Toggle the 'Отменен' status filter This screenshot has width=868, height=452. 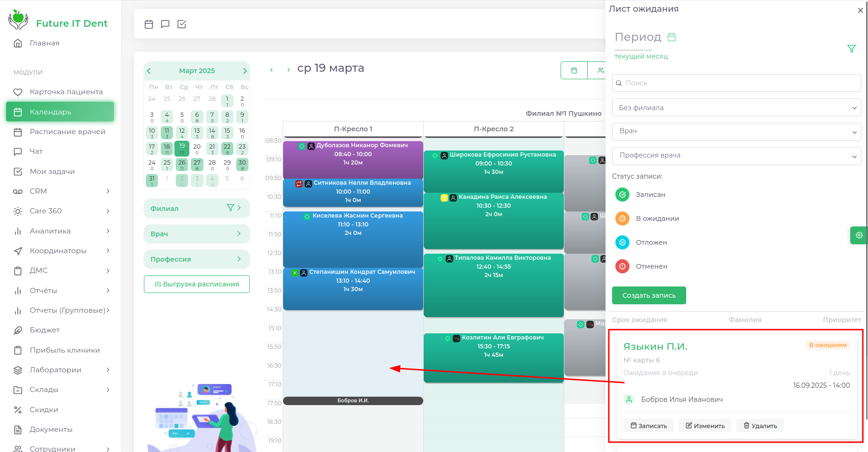pos(622,266)
